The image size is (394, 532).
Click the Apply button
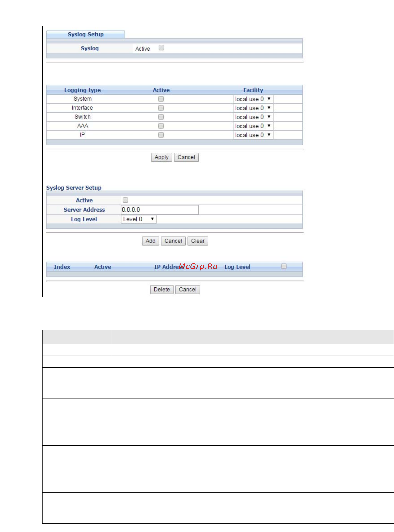161,157
